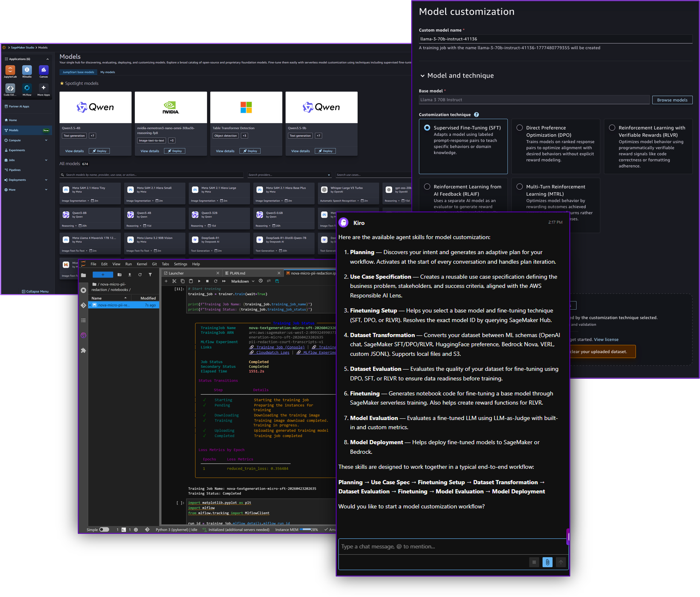
Task: Select the nova-micro-pii-re... notebook file row
Action: click(124, 305)
